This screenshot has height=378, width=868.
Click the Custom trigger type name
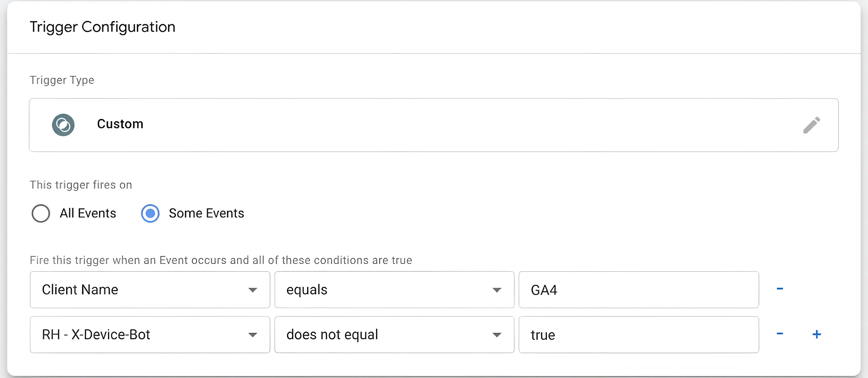tap(120, 124)
